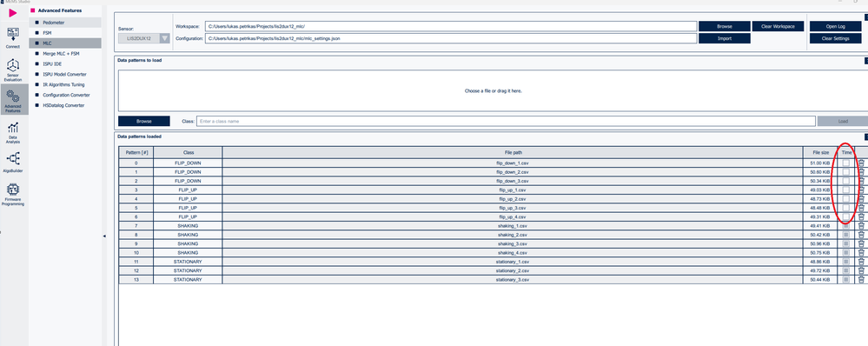Click the 'Pattern [#]' column header
Viewport: 868px width, 346px height.
(x=136, y=152)
